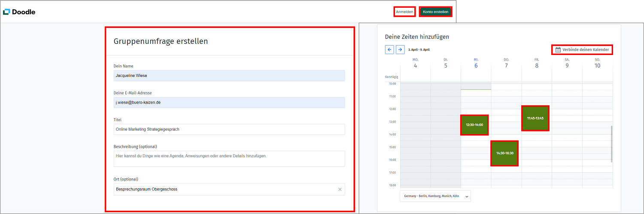Clear the Ort field with the X icon
Image resolution: width=644 pixels, height=214 pixels.
pos(340,189)
